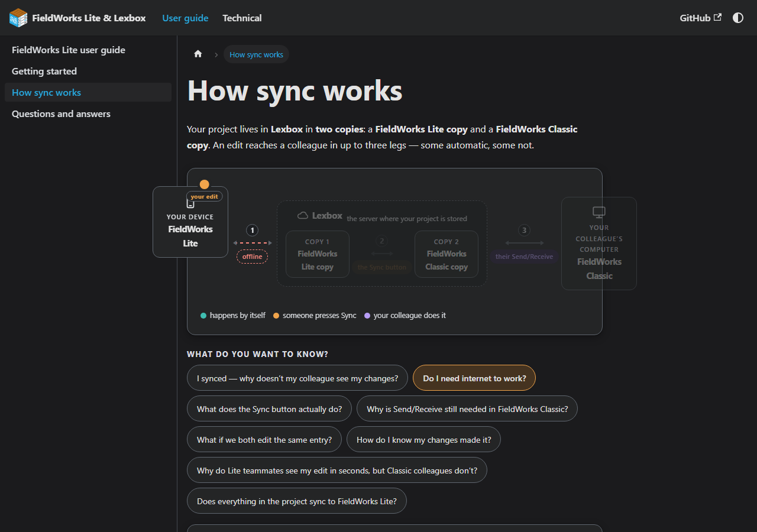Click the 'WHAT DO YOU WANT TO KNOW?' heading
Viewport: 757px width, 532px height.
(257, 354)
